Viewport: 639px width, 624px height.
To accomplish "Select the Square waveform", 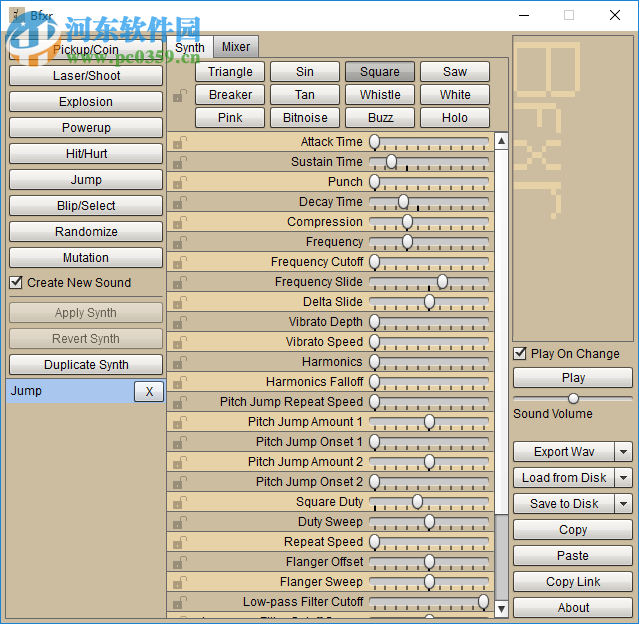I will tap(380, 72).
